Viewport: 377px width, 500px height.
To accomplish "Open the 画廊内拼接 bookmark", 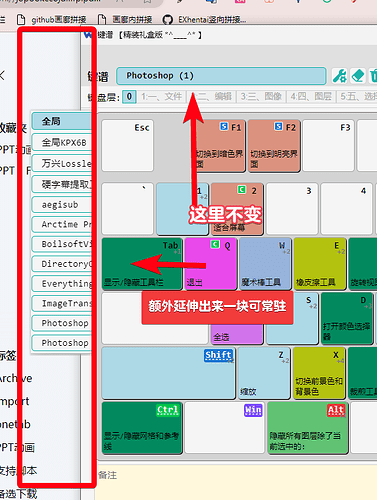I will tap(125, 20).
